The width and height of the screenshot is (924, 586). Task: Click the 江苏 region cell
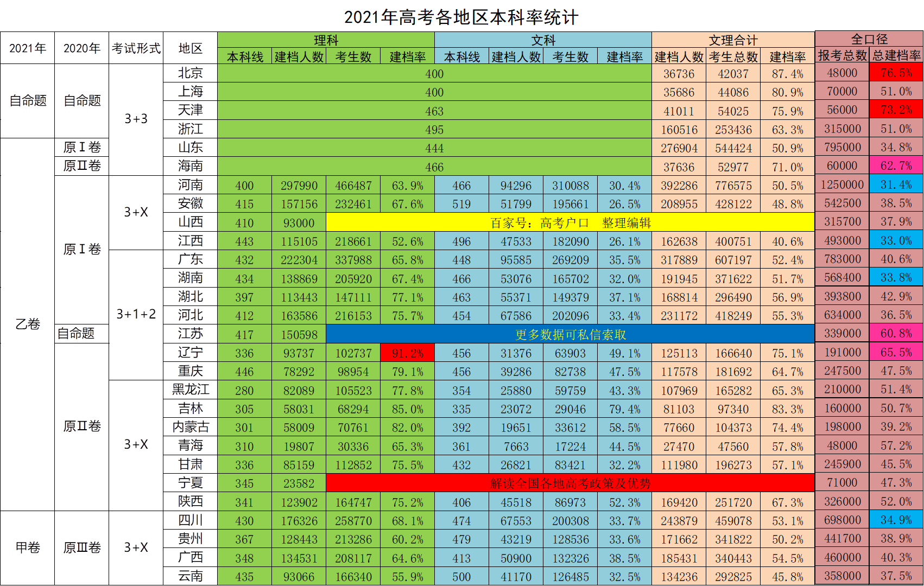pos(191,334)
